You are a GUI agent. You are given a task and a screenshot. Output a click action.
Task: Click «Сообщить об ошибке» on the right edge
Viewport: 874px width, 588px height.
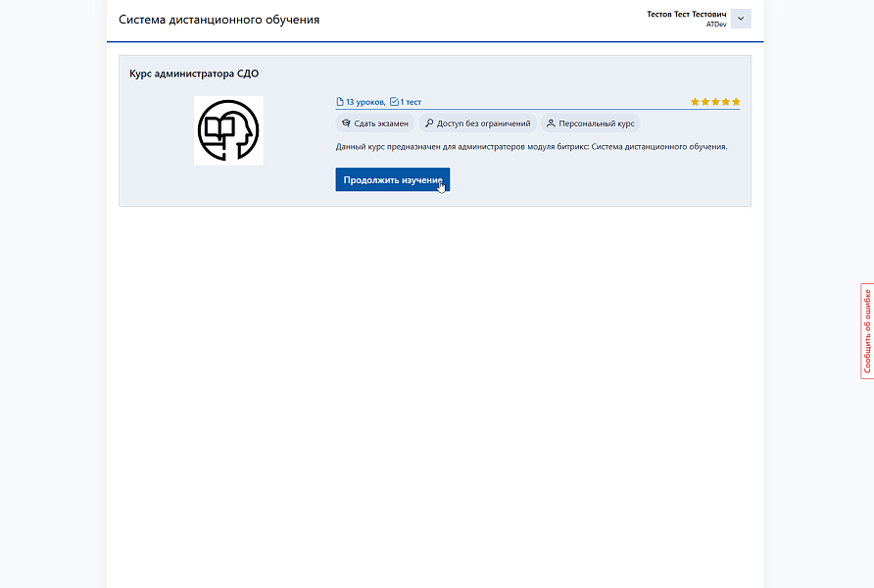tap(866, 331)
